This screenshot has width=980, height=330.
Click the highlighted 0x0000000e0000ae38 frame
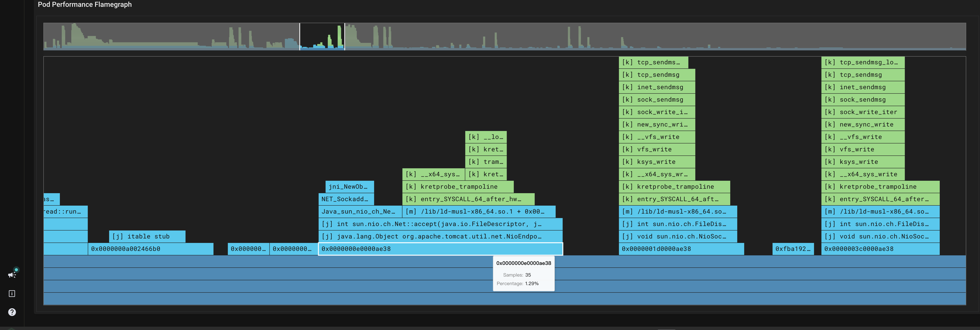click(x=440, y=249)
